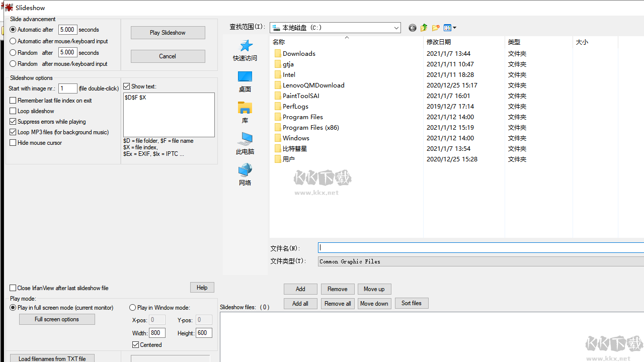Click the Start with image nr. field
This screenshot has width=644, height=362.
tap(68, 88)
